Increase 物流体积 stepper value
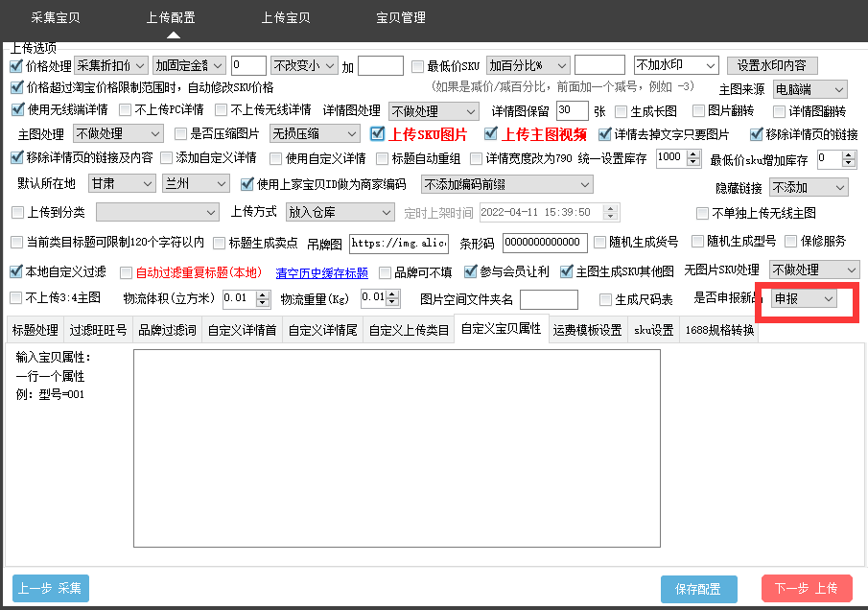868x610 pixels. tap(263, 295)
